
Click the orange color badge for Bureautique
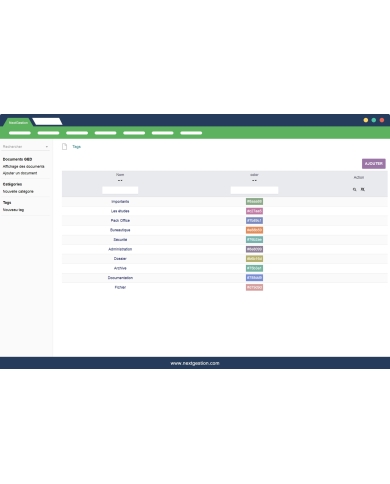(x=254, y=230)
